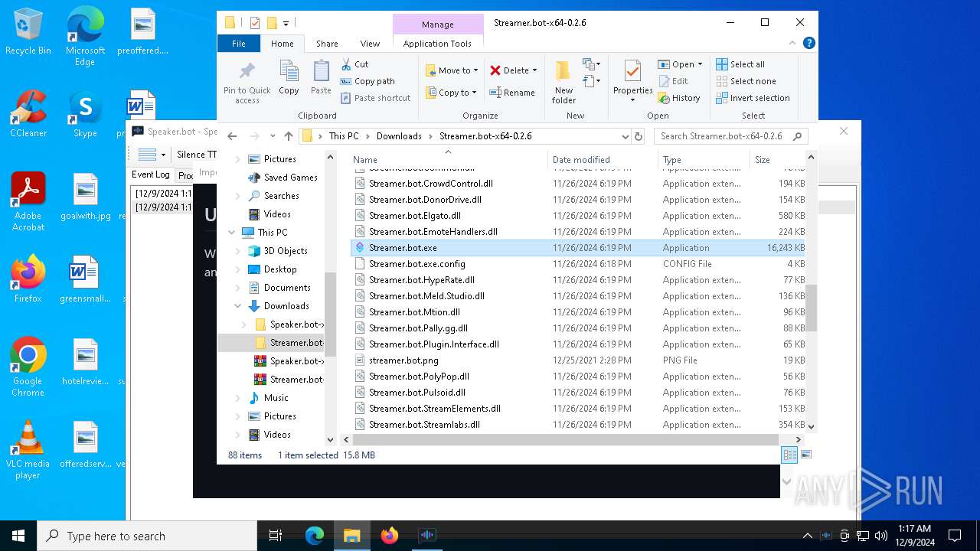
Task: Switch to large icons view layout
Action: tap(805, 455)
